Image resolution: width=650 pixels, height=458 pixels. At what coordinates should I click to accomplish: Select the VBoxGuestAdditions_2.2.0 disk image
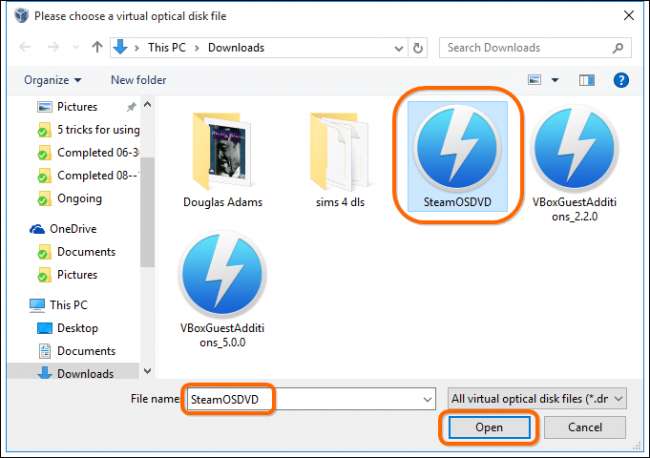[x=575, y=164]
